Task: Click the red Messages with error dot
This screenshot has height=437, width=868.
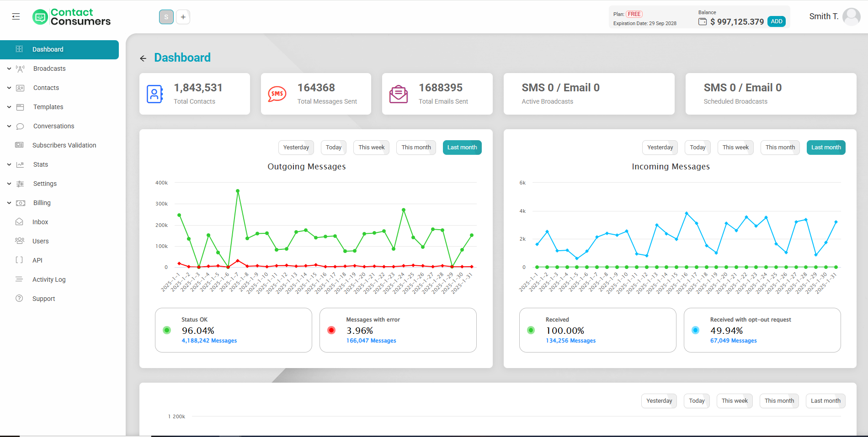Action: (x=331, y=330)
